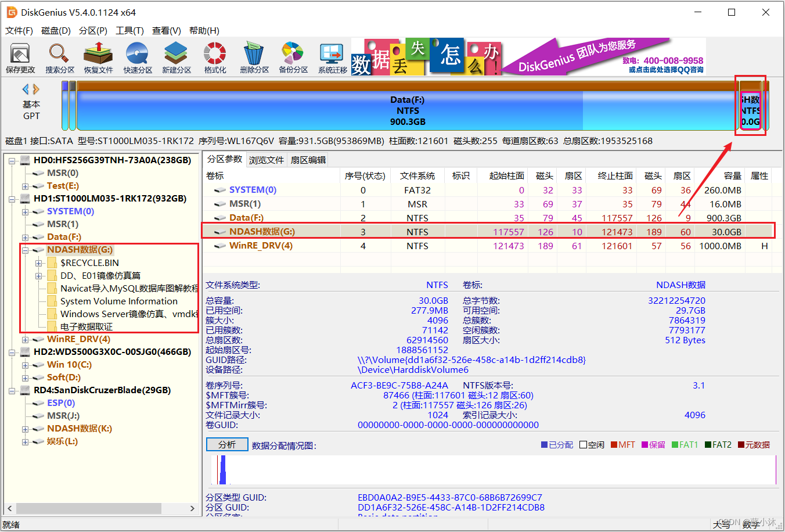Screen dimensions: 785x532
Task: Select 娱乐(L:) in the disk tree
Action: point(62,441)
